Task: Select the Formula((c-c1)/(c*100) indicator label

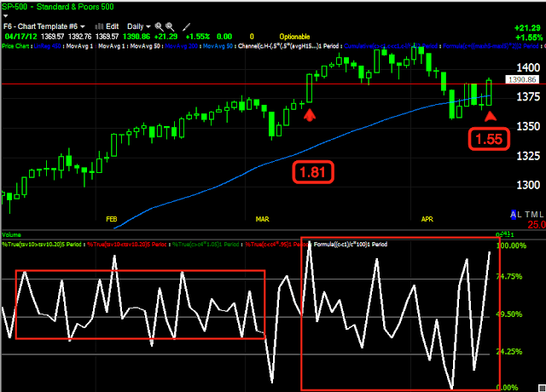Action: 351,245
